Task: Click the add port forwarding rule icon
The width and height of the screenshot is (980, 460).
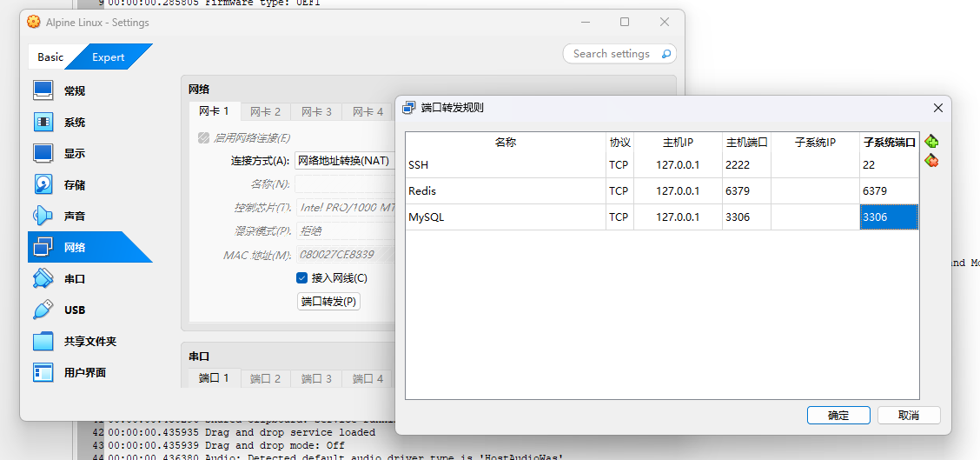Action: [931, 142]
